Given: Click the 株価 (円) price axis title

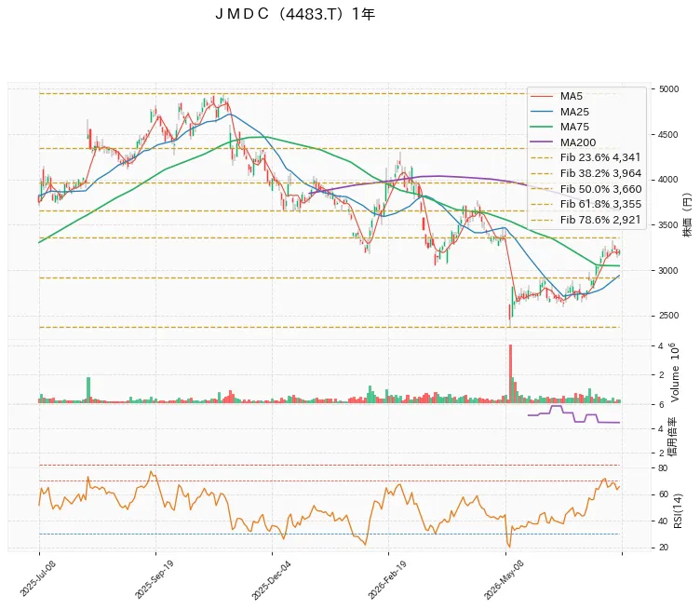Looking at the screenshot, I should 687,215.
